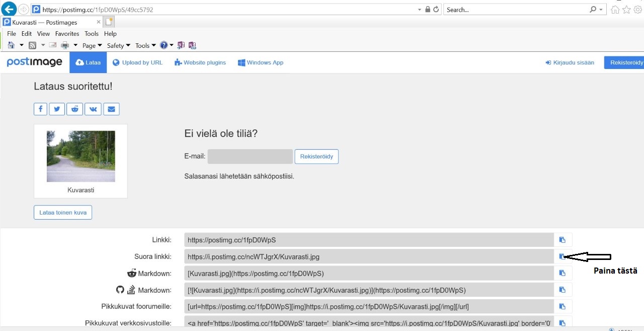Open the Help icon dropdown arrow
Viewport: 644px width, 331px height.
click(172, 45)
